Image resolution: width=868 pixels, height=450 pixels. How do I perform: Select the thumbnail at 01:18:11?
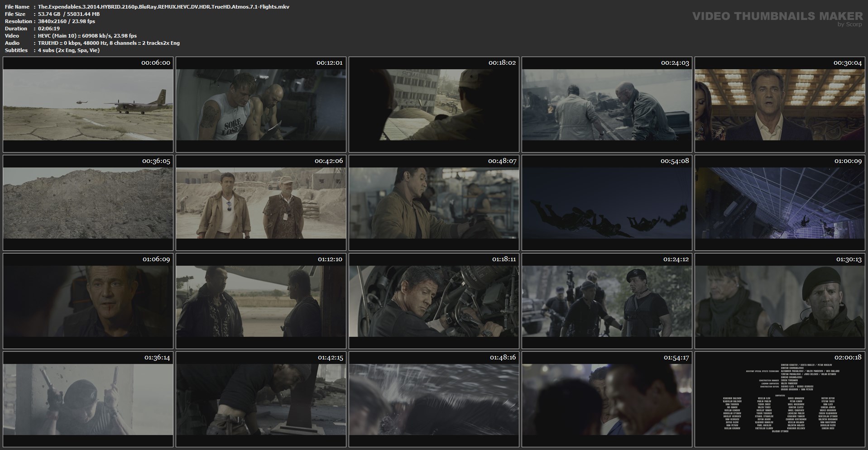coord(434,301)
